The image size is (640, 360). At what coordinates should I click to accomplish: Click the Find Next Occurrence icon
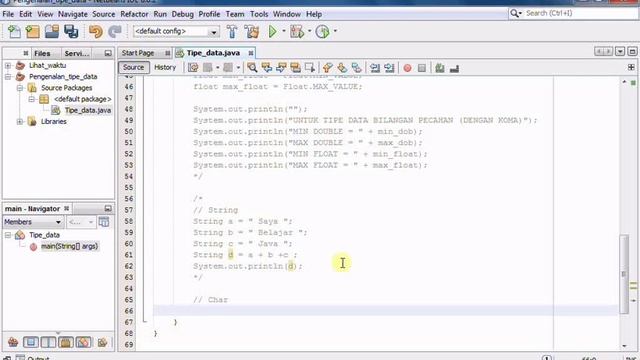pyautogui.click(x=281, y=68)
